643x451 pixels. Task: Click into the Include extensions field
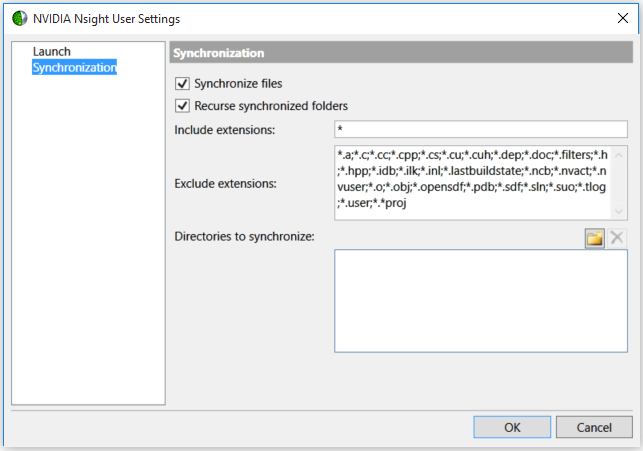coord(481,129)
